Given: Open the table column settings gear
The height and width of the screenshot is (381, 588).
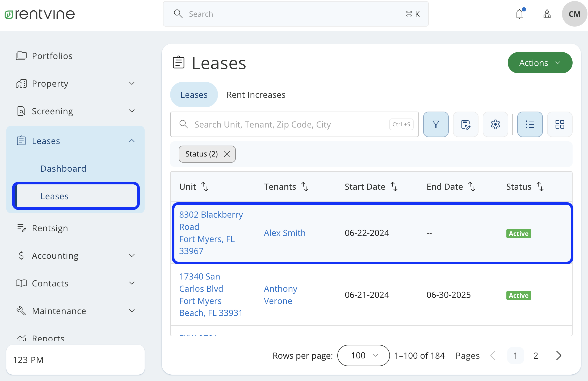Looking at the screenshot, I should [x=495, y=124].
